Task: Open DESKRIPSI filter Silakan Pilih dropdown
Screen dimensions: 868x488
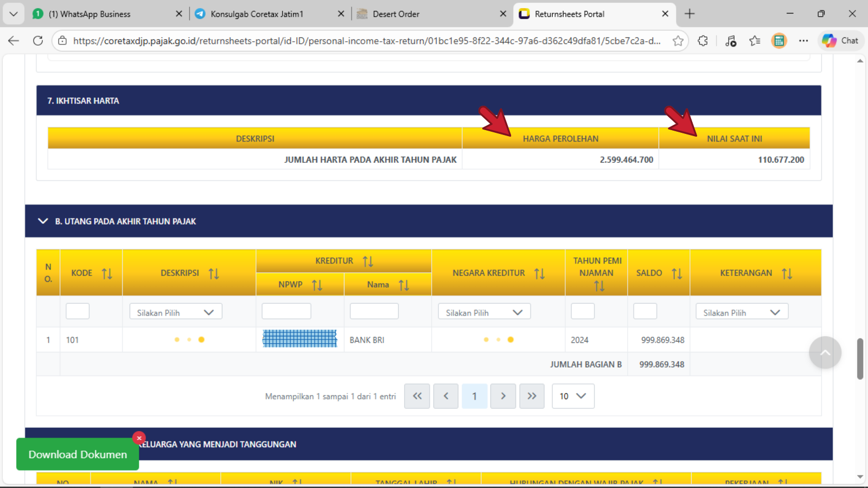Action: [175, 312]
